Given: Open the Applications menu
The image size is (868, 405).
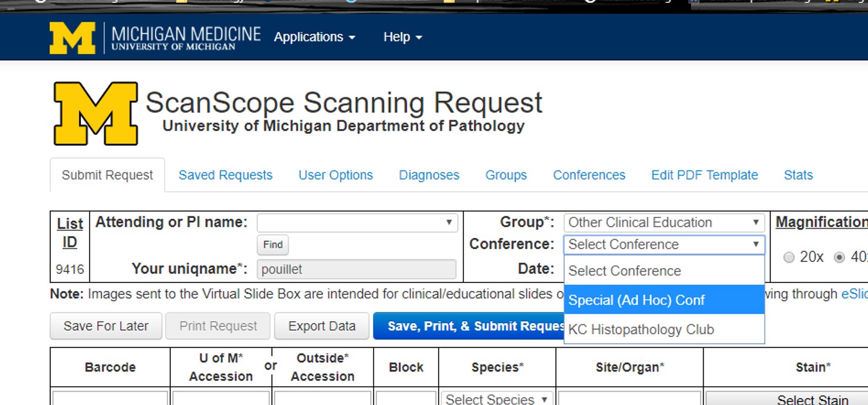Looking at the screenshot, I should coord(314,37).
